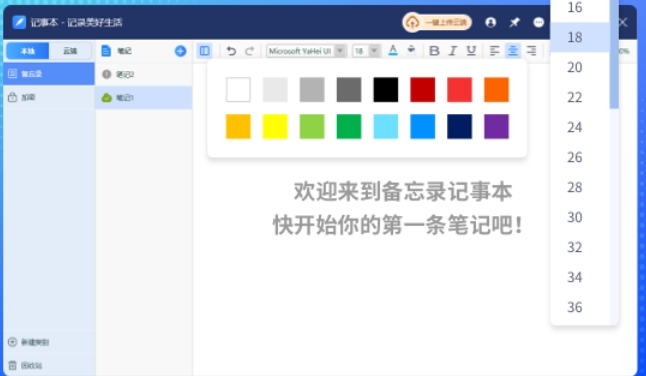Undo the last edit
Viewport: 646px width, 376px height.
(x=232, y=51)
